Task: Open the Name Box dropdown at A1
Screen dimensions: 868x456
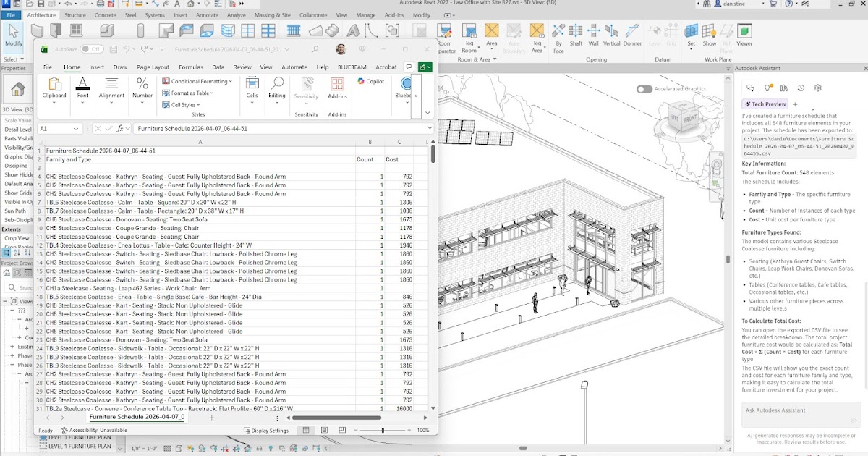Action: [x=76, y=128]
